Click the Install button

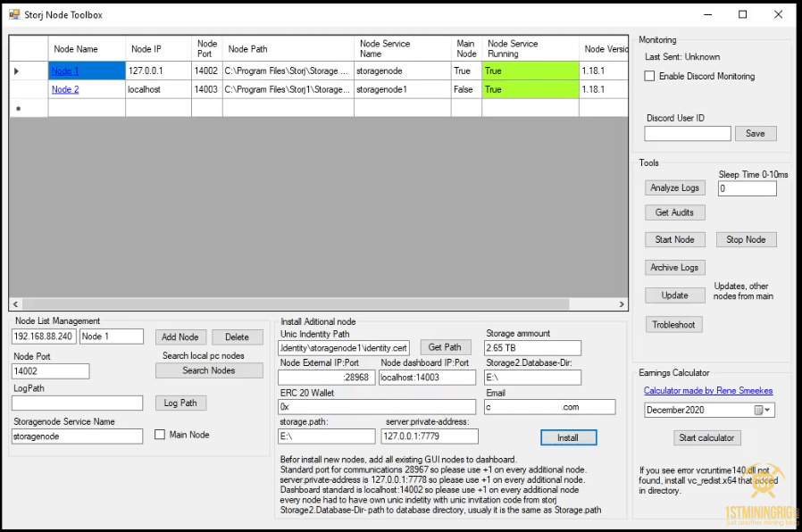point(568,438)
